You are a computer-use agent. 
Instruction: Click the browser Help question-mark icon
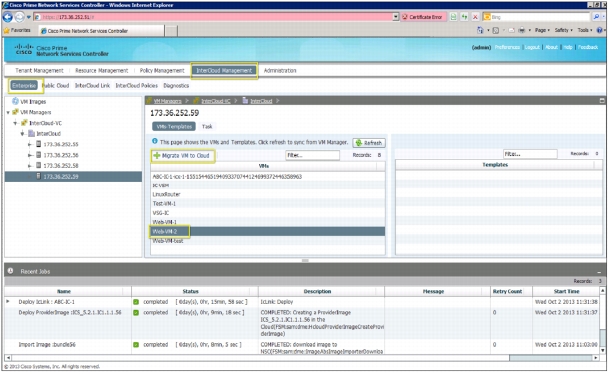tap(599, 30)
